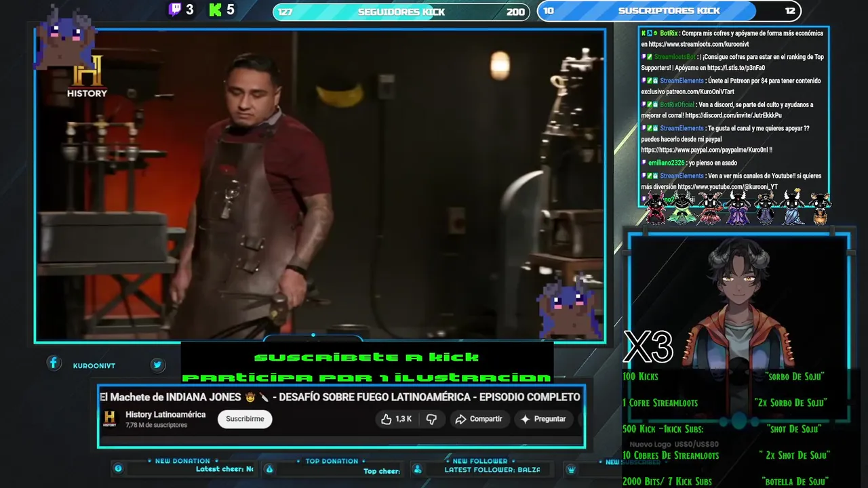Viewport: 868px width, 488px height.
Task: Click the Twitter bird icon
Action: (157, 365)
